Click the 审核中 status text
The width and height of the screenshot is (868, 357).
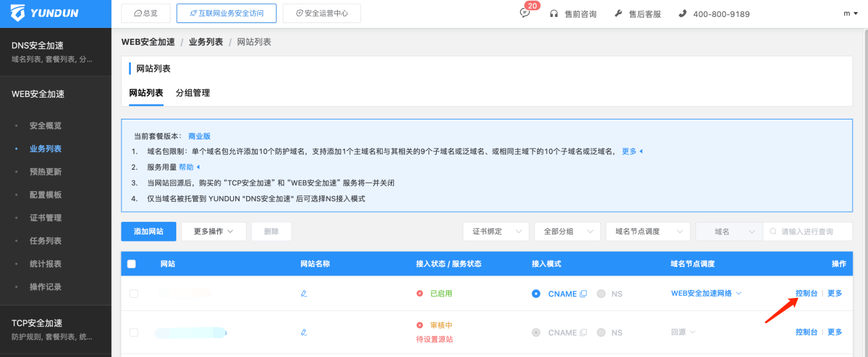(x=441, y=326)
